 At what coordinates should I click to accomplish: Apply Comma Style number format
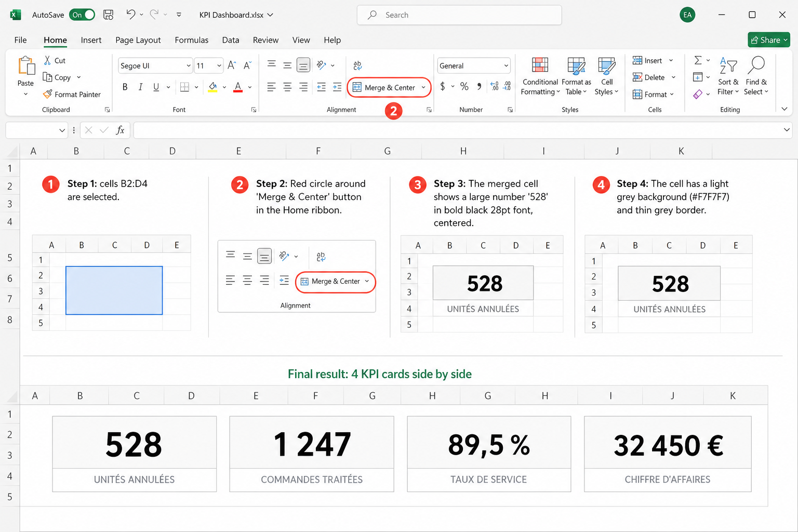479,86
